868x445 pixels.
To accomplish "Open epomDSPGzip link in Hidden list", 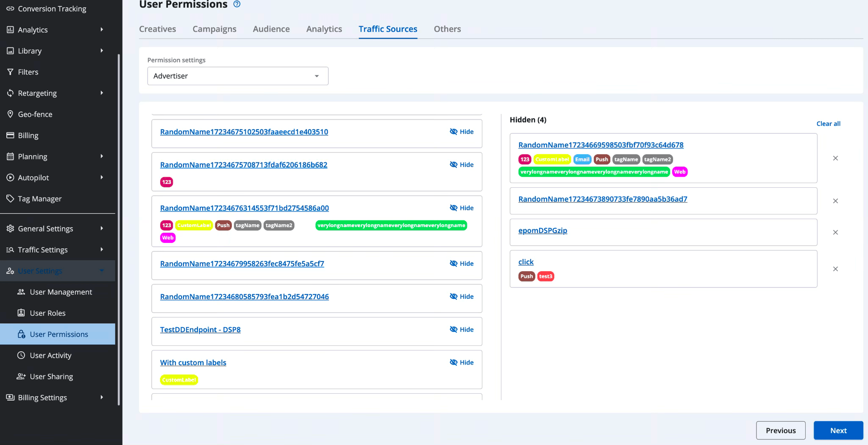I will point(542,231).
